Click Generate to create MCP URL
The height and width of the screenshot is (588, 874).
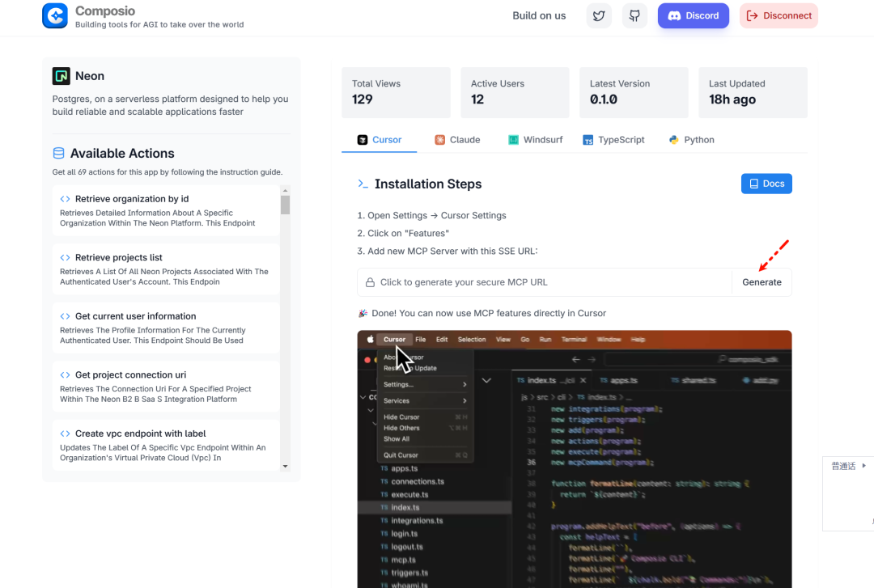[762, 282]
